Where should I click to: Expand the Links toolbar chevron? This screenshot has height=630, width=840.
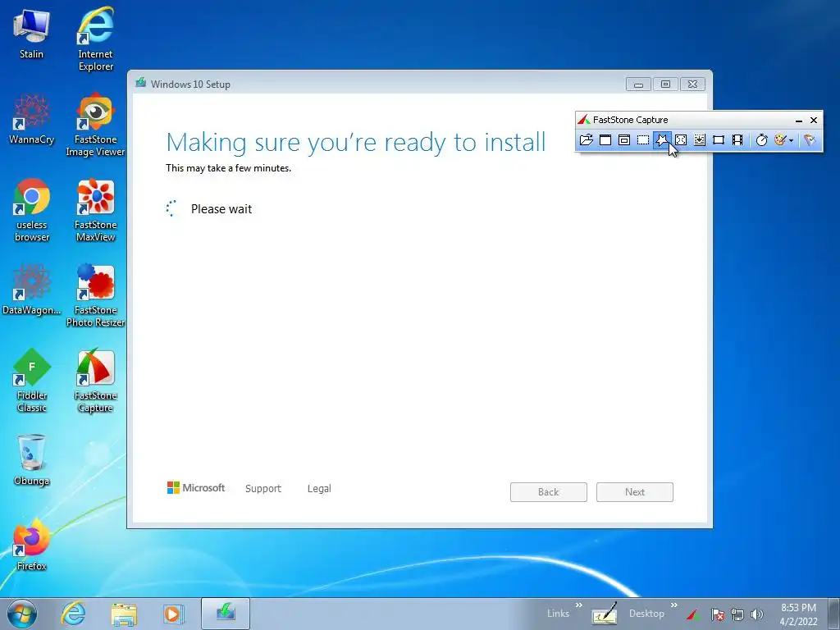[578, 605]
